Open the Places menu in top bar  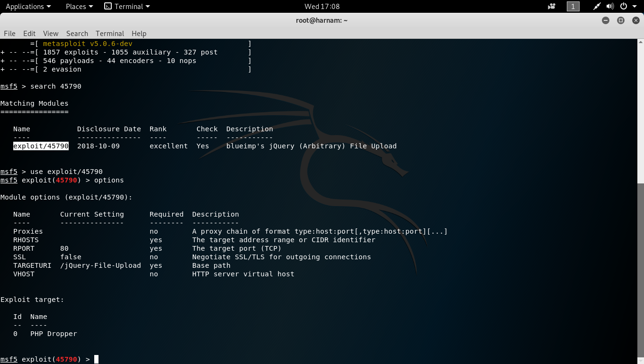[79, 6]
